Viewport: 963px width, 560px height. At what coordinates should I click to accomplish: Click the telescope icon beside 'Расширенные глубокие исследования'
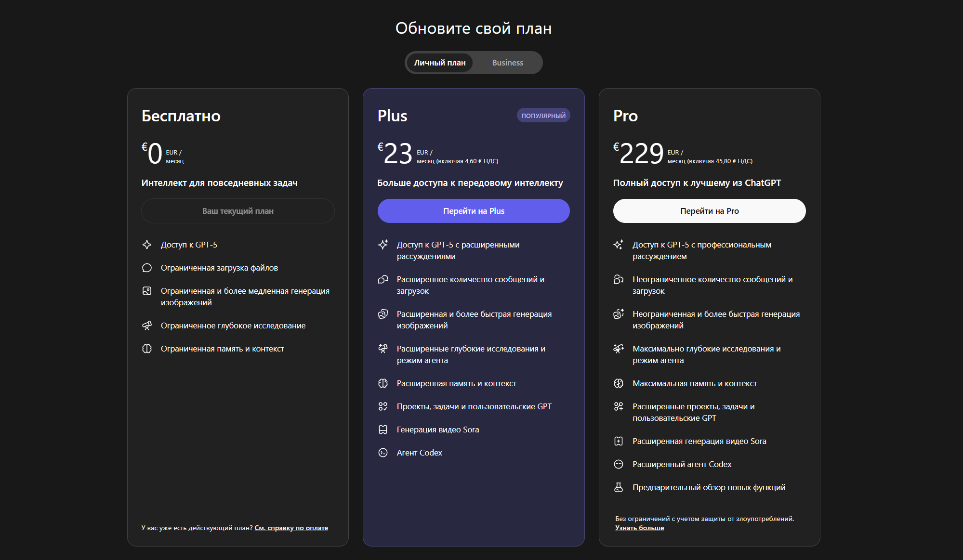point(383,349)
